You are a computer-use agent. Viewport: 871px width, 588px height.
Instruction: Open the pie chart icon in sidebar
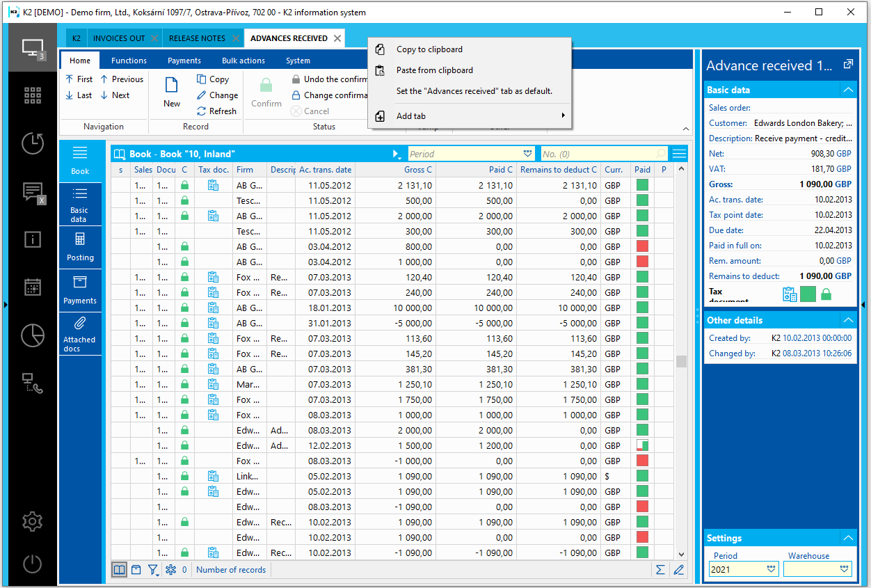point(32,335)
